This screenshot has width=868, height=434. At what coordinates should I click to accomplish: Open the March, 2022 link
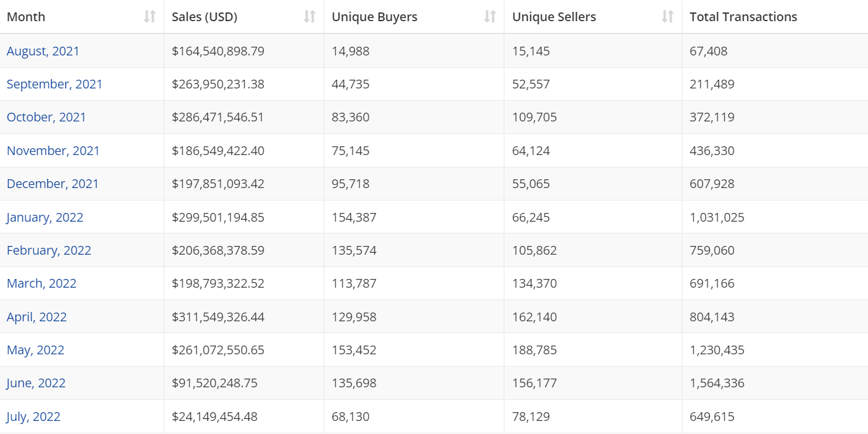point(41,283)
